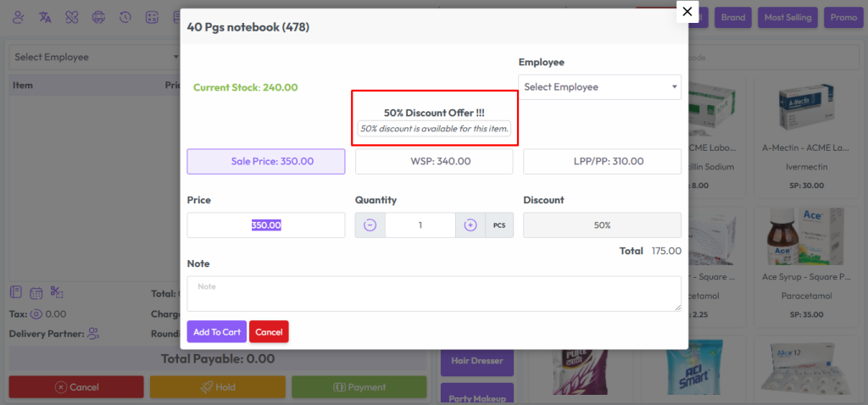Click the Discount 50% field

pos(602,225)
